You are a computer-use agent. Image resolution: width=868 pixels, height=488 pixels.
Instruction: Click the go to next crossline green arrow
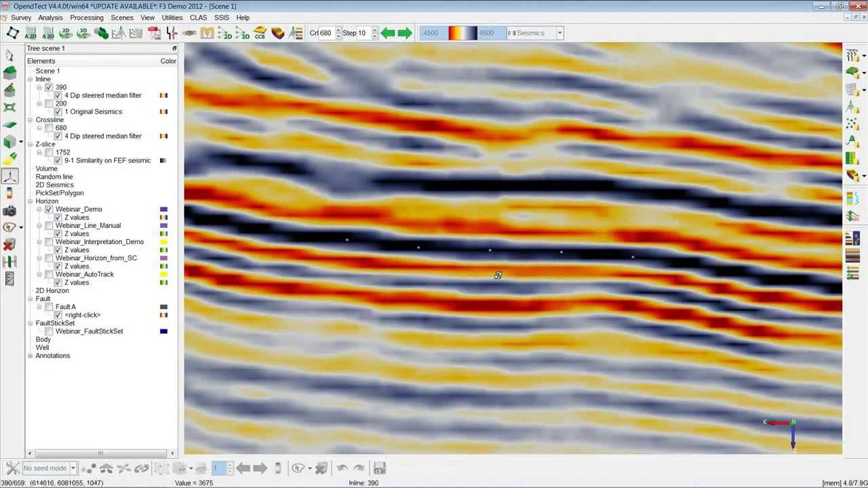coord(405,33)
